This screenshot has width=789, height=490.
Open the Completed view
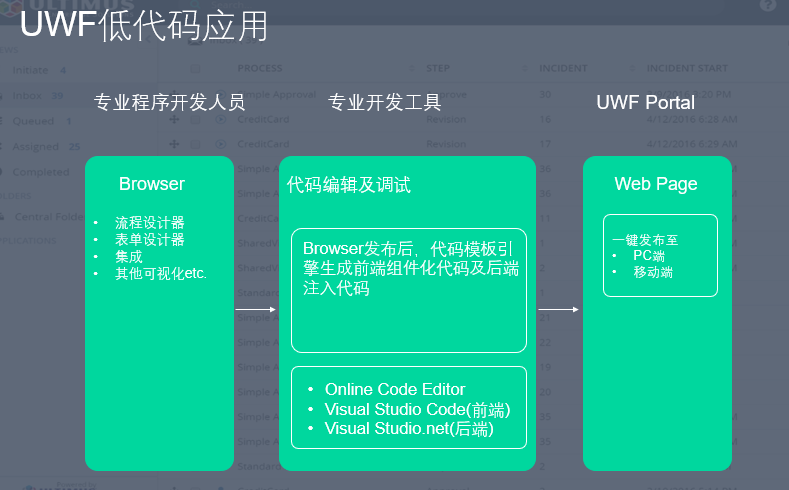click(x=41, y=172)
